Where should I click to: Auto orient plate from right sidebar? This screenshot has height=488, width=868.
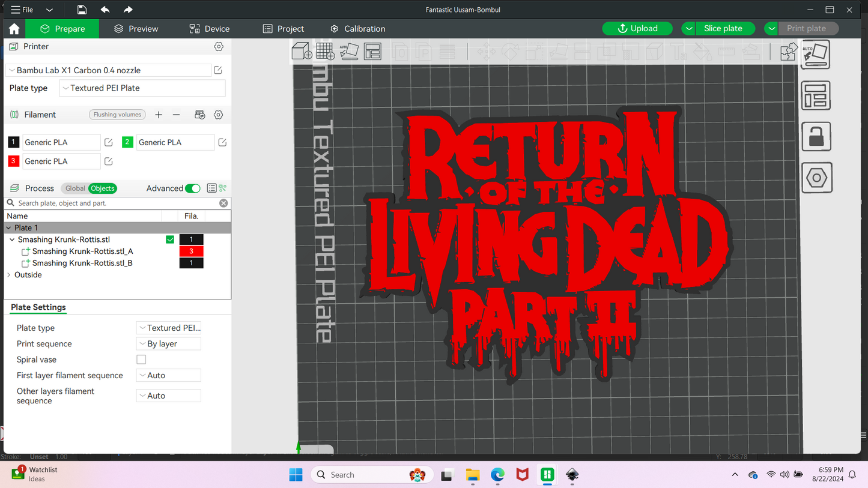816,55
